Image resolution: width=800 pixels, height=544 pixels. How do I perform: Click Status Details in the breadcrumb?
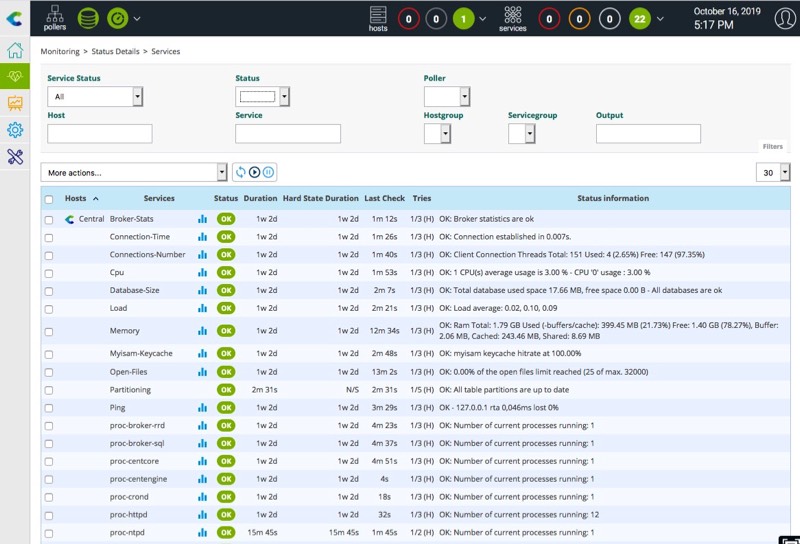[117, 51]
